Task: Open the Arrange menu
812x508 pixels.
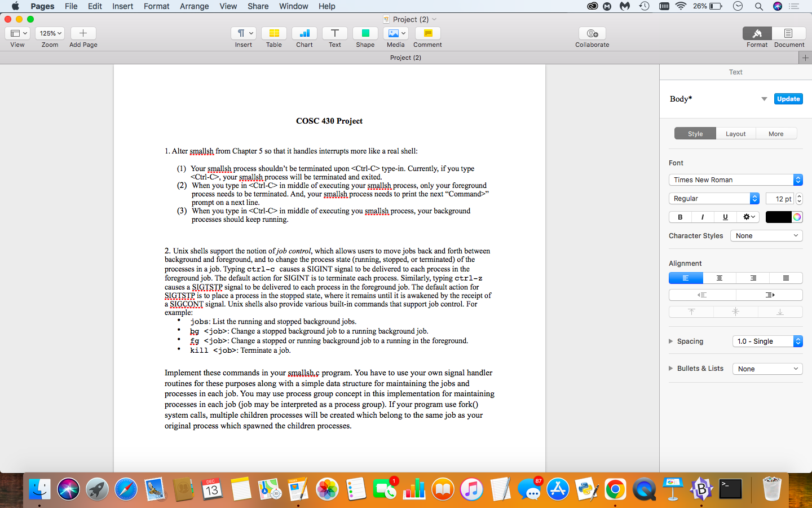Action: 194,6
